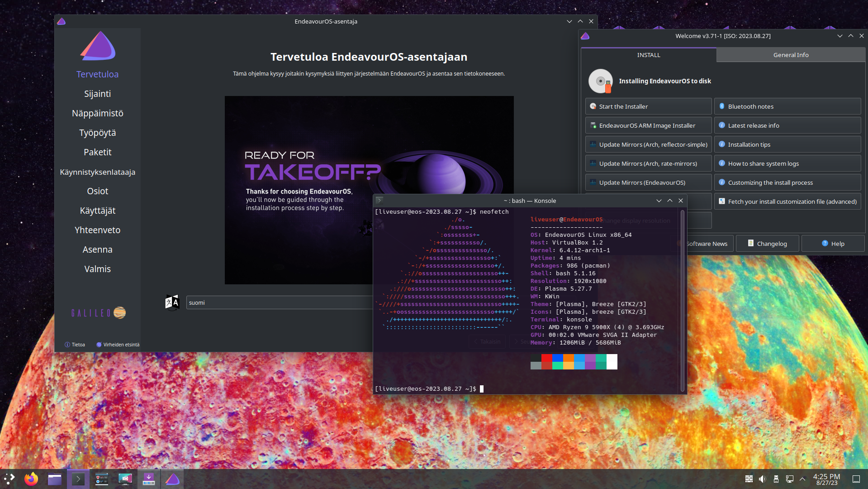This screenshot has width=868, height=489.
Task: Click the Konsole terminal icon in title bar
Action: (x=379, y=201)
